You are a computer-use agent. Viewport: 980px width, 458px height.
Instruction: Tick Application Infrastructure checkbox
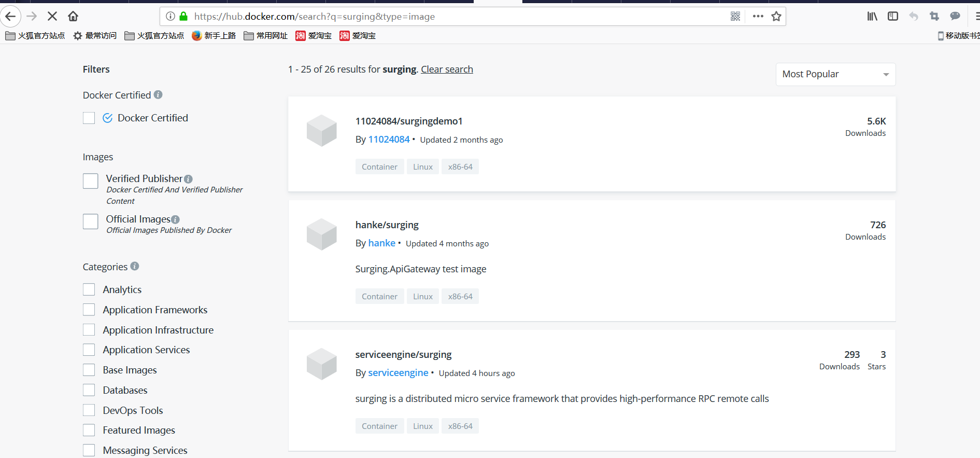click(89, 330)
